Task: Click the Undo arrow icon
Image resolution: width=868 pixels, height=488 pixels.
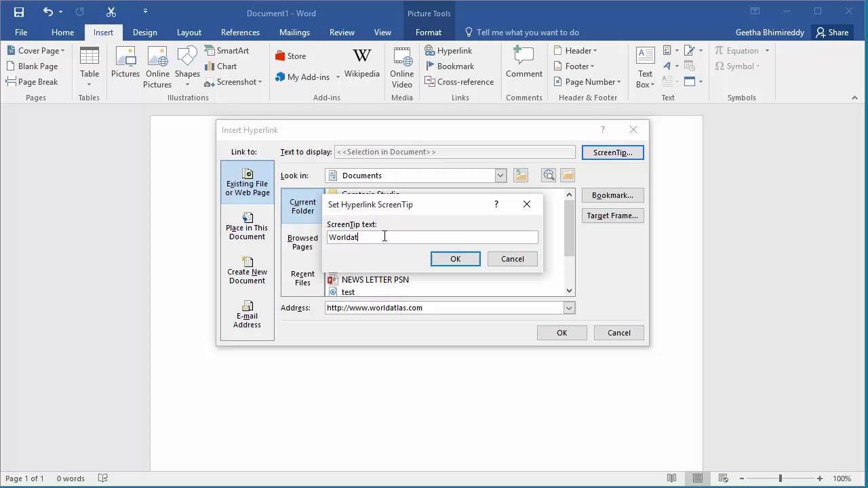Action: (x=47, y=12)
